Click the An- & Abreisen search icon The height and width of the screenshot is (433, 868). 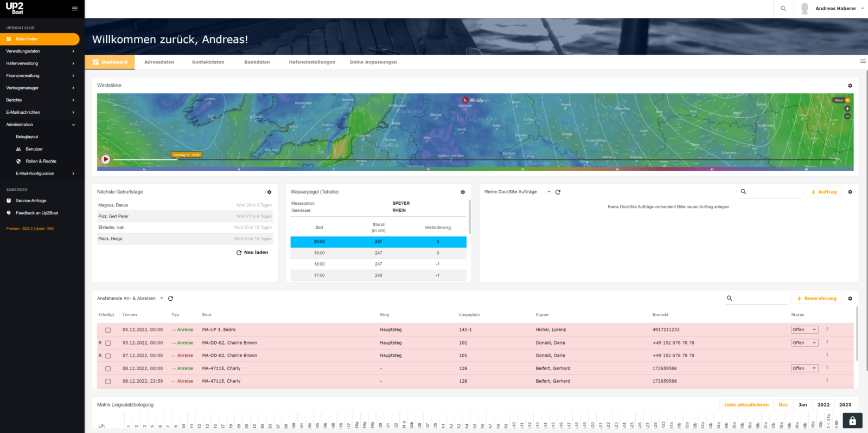(x=730, y=298)
